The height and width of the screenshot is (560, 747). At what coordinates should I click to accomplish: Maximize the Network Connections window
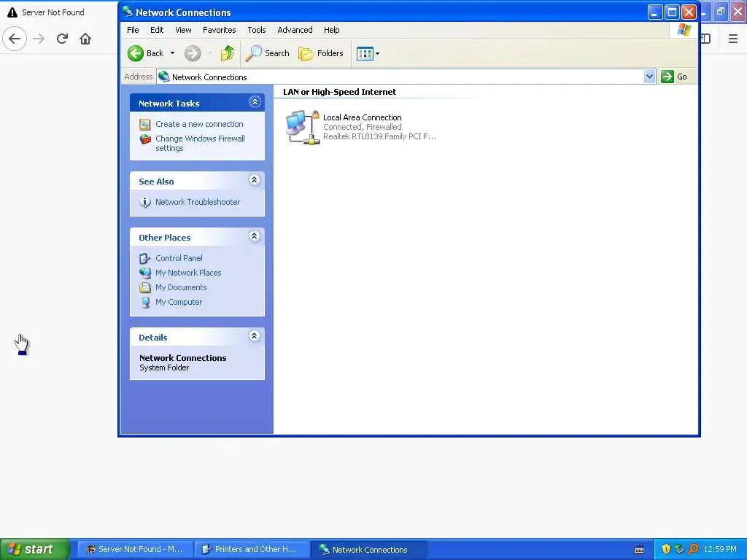(672, 12)
